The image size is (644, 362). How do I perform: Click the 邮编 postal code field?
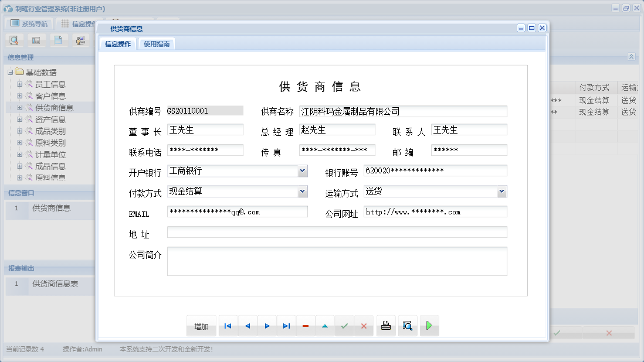pos(469,150)
